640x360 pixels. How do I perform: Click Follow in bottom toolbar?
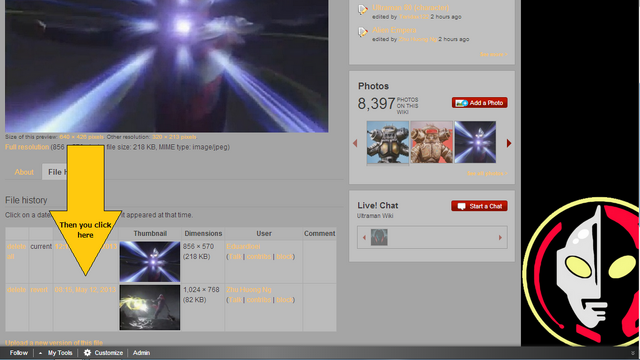(19, 353)
